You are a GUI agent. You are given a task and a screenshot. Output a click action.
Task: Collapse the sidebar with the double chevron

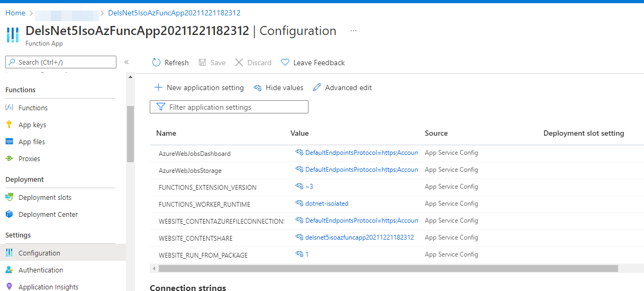(x=126, y=62)
